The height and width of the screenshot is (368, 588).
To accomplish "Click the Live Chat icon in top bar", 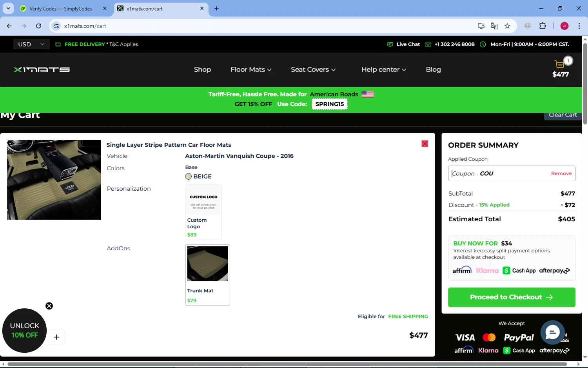I will pyautogui.click(x=390, y=44).
